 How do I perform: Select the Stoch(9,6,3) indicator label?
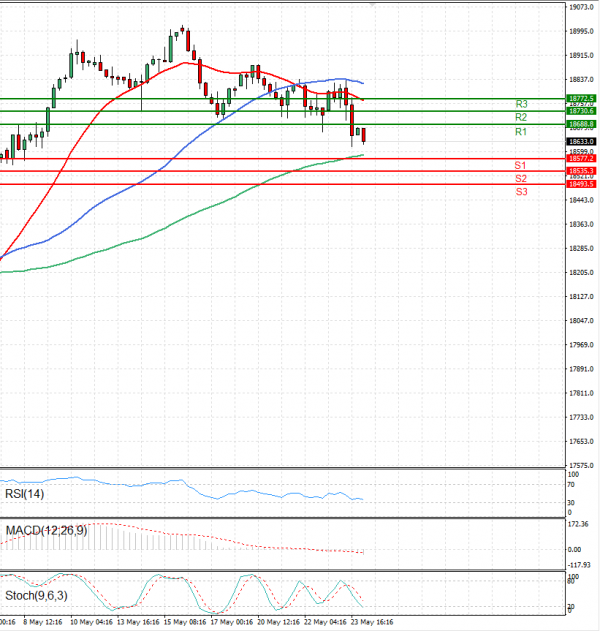pos(35,596)
